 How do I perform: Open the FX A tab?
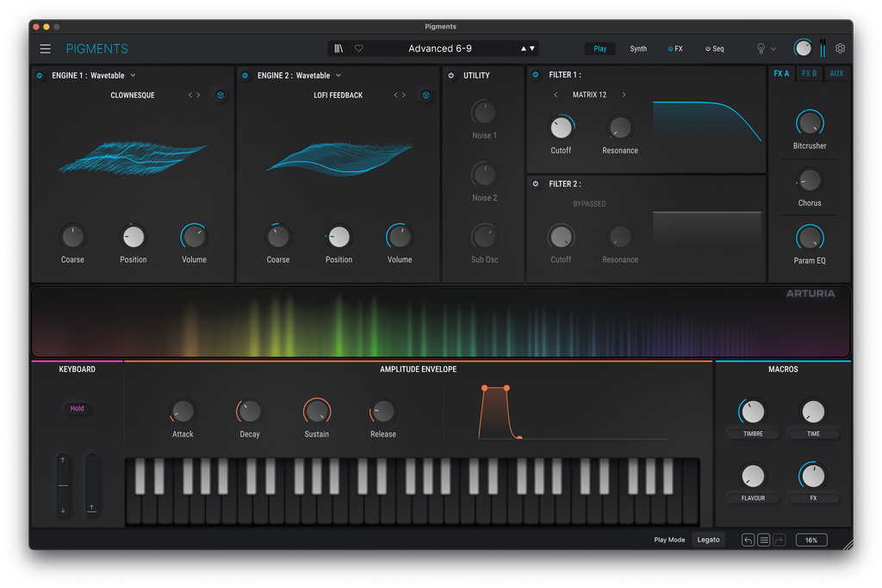click(x=781, y=74)
